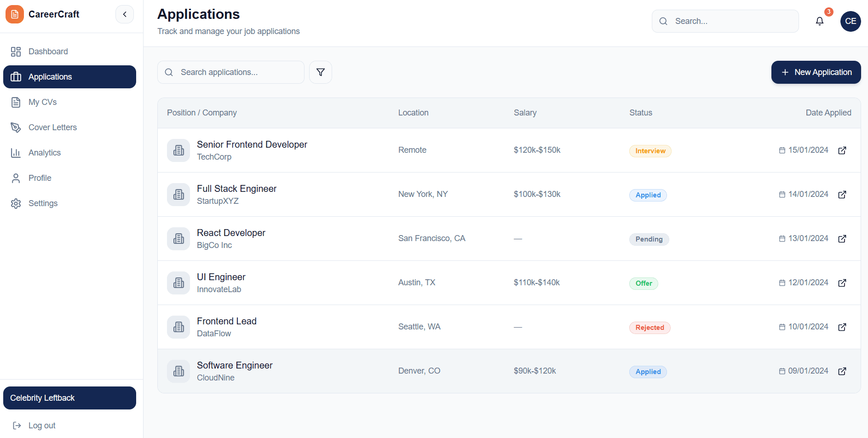Click the Salary column header
Image resolution: width=868 pixels, height=438 pixels.
525,113
